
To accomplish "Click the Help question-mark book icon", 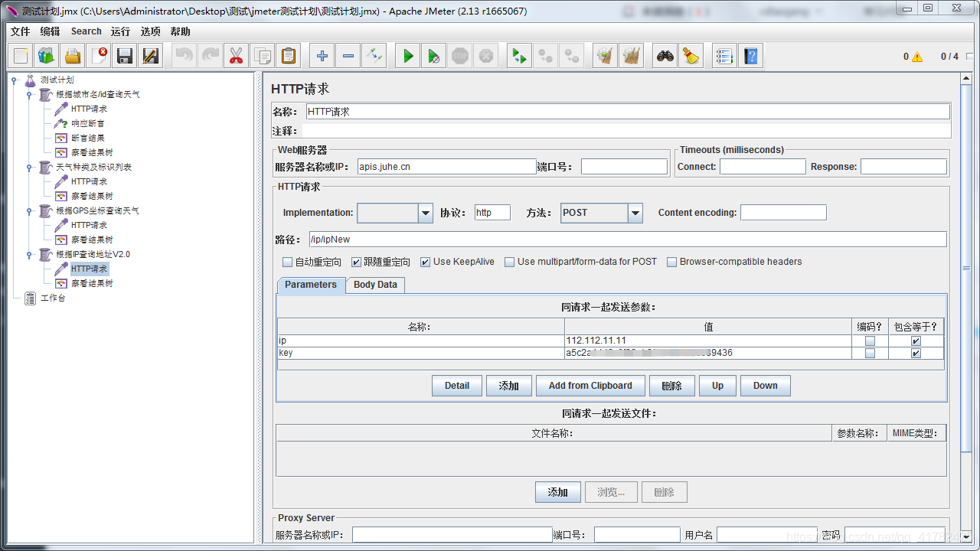I will pyautogui.click(x=751, y=56).
